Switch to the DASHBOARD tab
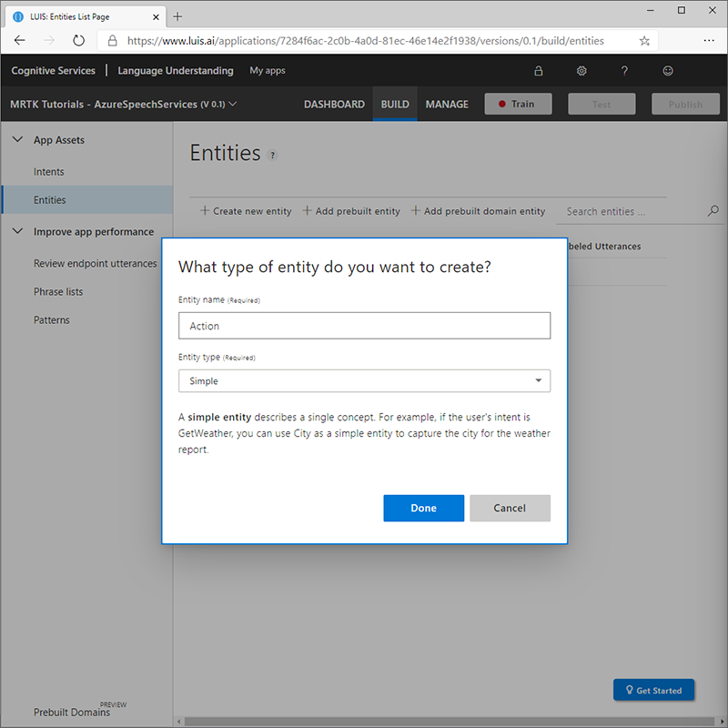 click(x=334, y=104)
